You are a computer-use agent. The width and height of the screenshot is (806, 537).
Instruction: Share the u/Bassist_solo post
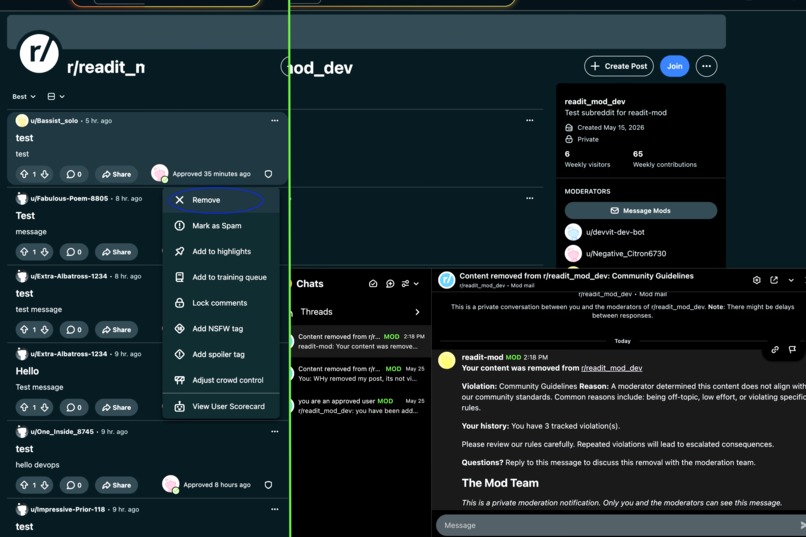116,174
